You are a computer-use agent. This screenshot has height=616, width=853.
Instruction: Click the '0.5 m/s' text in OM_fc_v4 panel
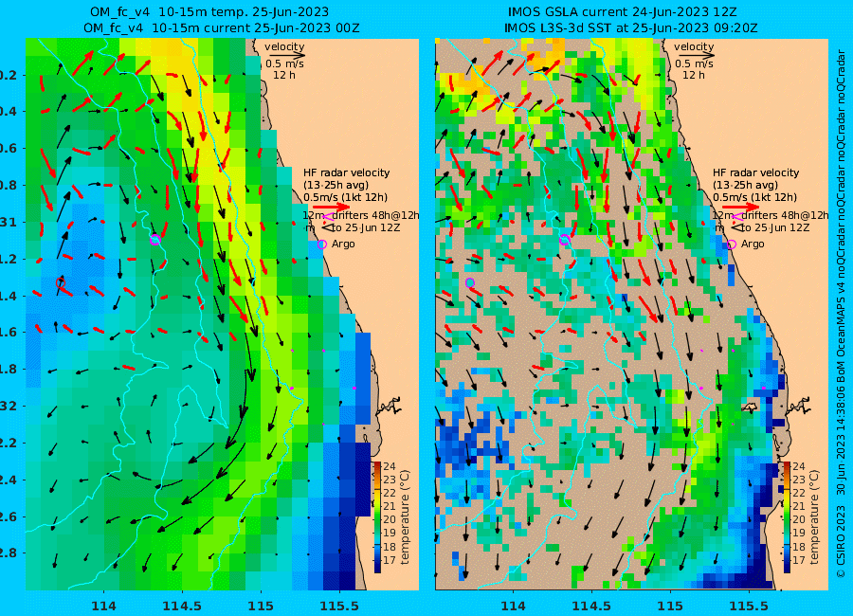coord(284,64)
